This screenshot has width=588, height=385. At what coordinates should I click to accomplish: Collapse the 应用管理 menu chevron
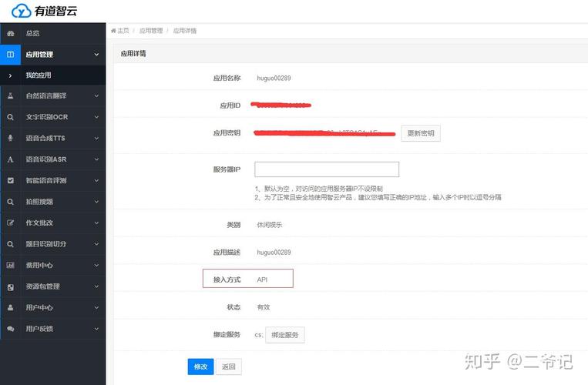[96, 55]
